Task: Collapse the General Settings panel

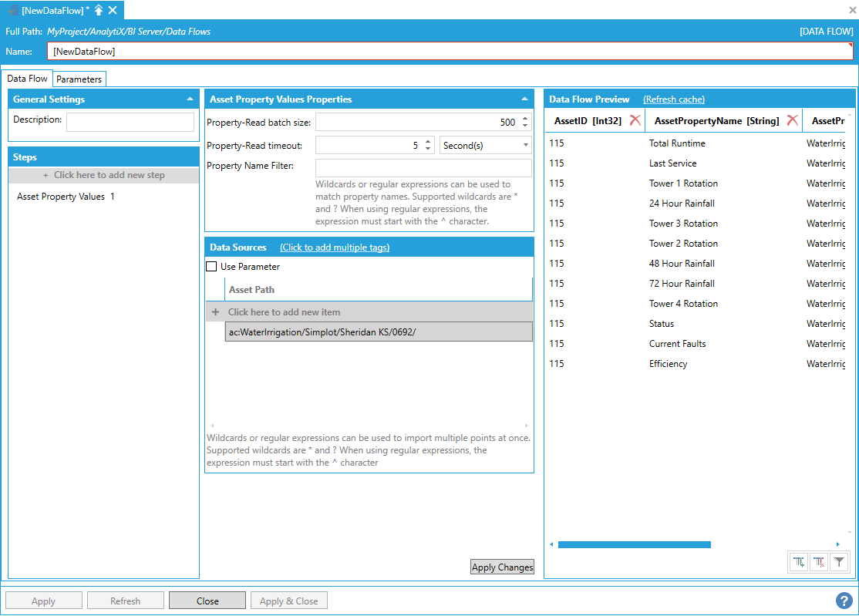Action: [190, 99]
